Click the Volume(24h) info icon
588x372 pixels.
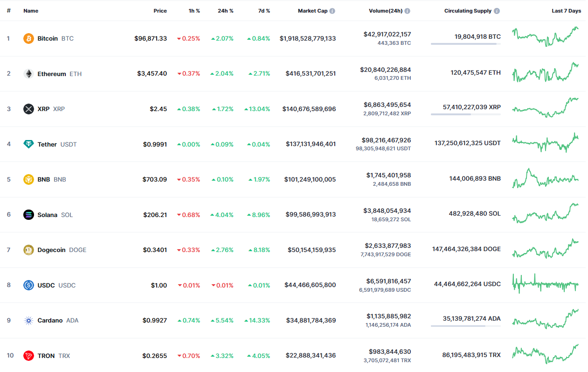(408, 11)
